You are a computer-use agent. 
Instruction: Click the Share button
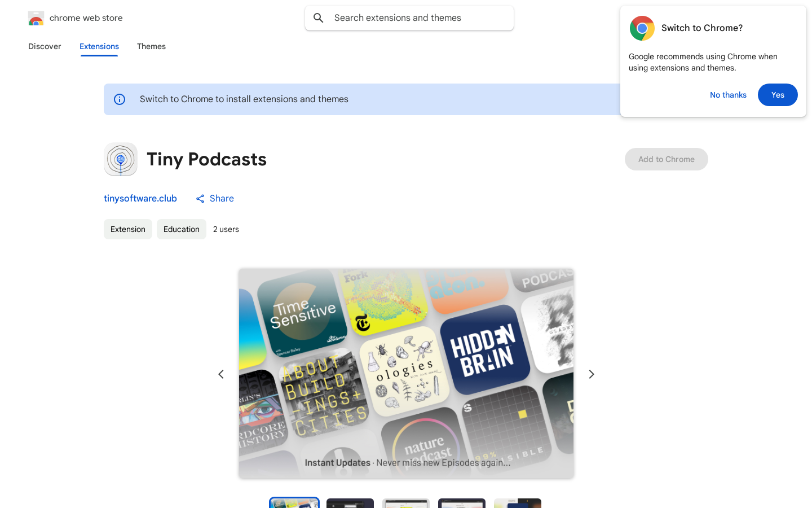pyautogui.click(x=214, y=198)
